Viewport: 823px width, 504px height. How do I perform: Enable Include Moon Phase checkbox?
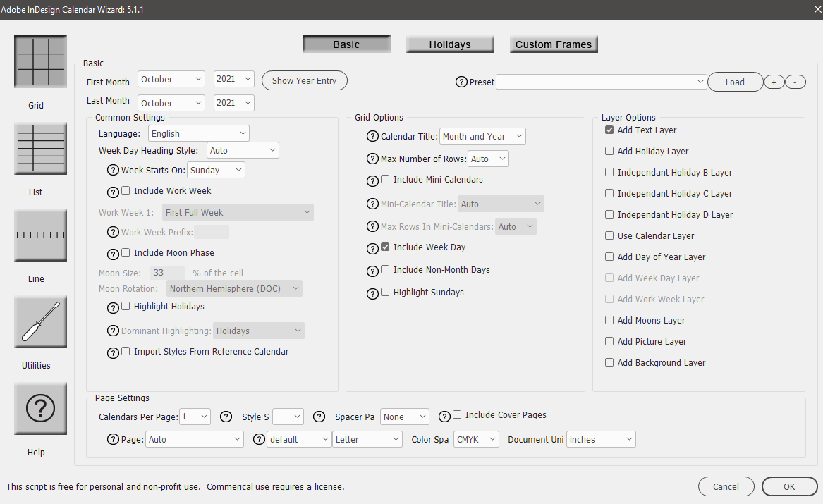pos(126,252)
